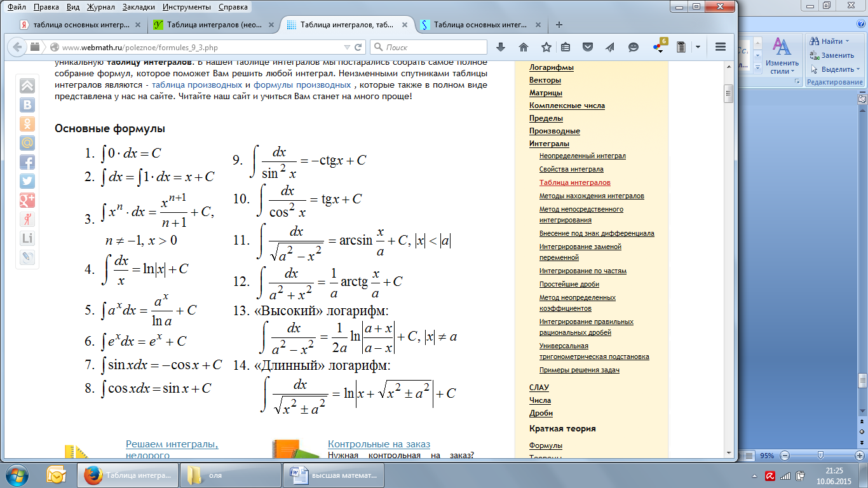The height and width of the screenshot is (488, 868).
Task: Open оля folder in taskbar
Action: 231,475
